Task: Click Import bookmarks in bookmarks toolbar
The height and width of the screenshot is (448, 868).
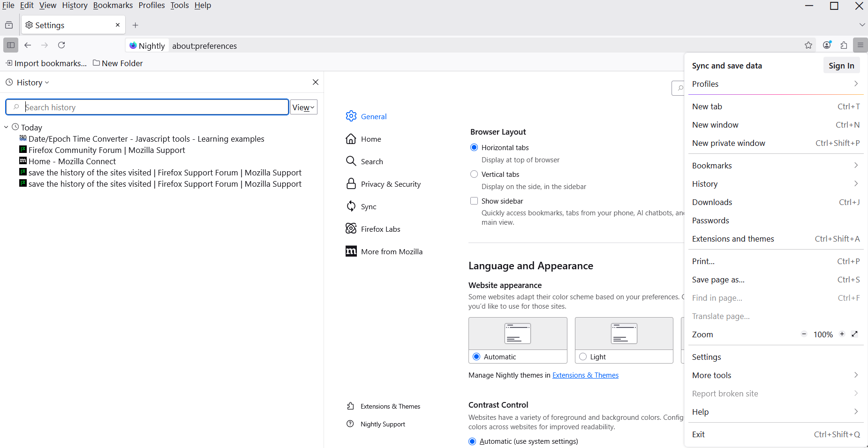Action: pyautogui.click(x=46, y=63)
